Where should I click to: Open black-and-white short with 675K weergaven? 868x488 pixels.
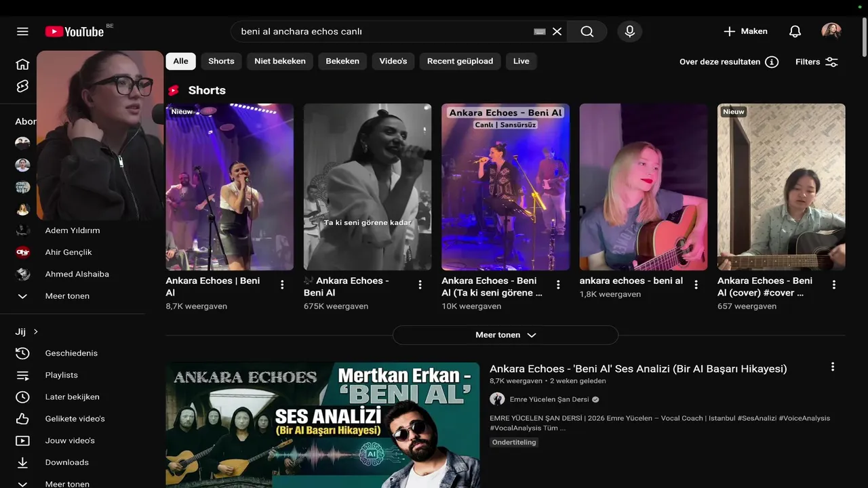(368, 187)
